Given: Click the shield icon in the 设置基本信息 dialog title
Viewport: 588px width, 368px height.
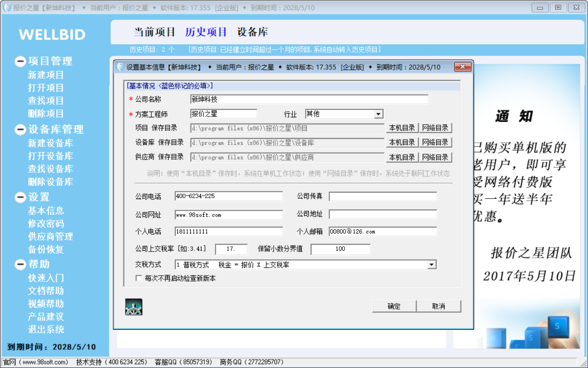Looking at the screenshot, I should [120, 67].
